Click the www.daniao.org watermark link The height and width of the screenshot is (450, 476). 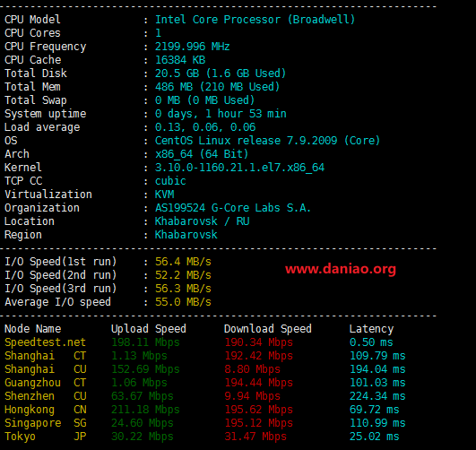(341, 269)
